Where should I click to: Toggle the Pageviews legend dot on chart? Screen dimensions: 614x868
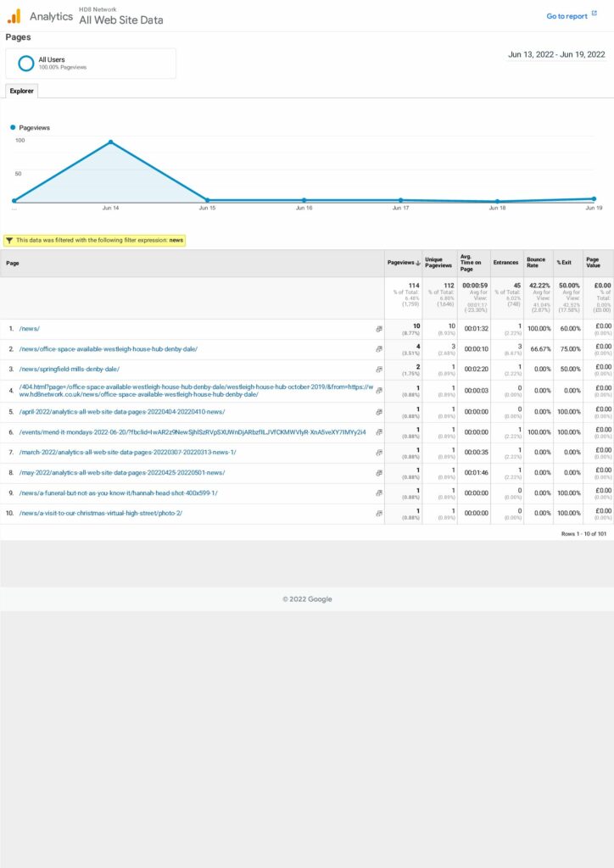(x=13, y=127)
